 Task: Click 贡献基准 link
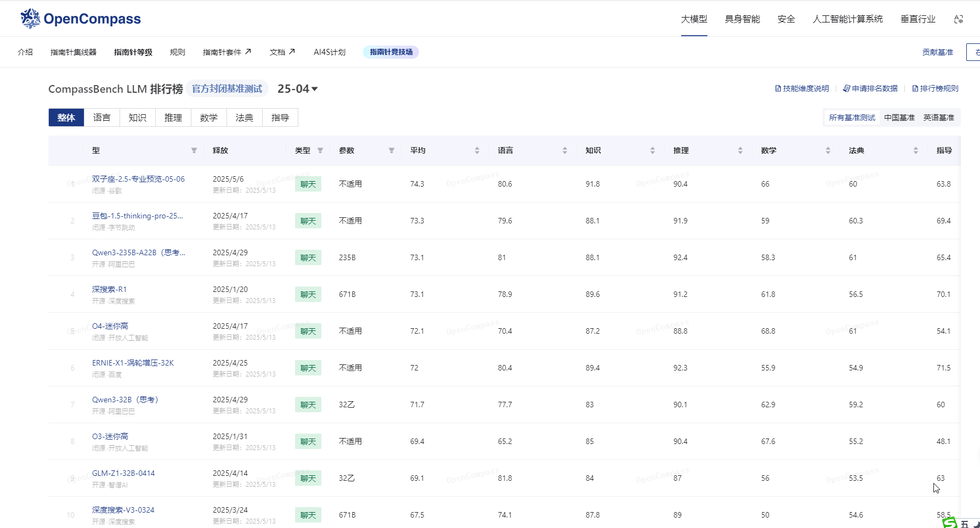(938, 52)
